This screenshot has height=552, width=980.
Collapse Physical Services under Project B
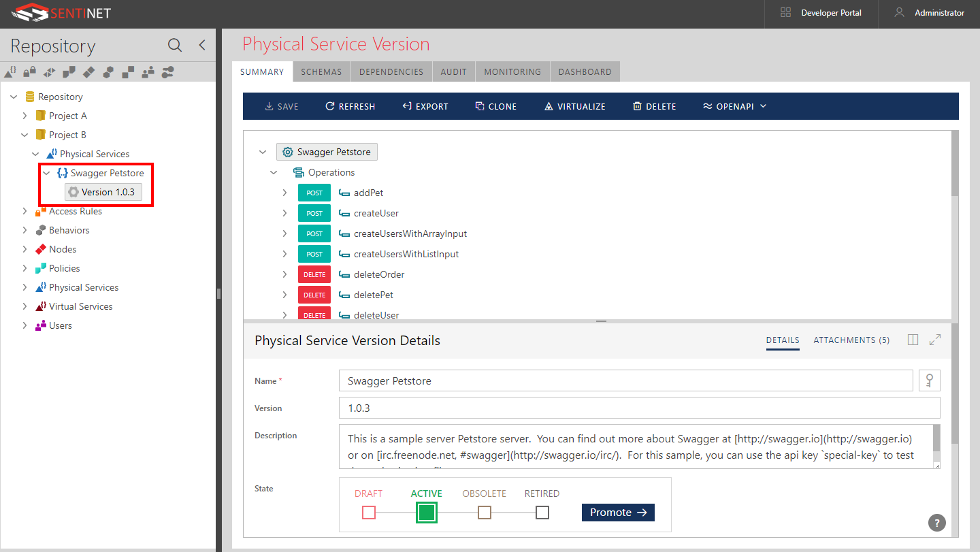coord(35,154)
